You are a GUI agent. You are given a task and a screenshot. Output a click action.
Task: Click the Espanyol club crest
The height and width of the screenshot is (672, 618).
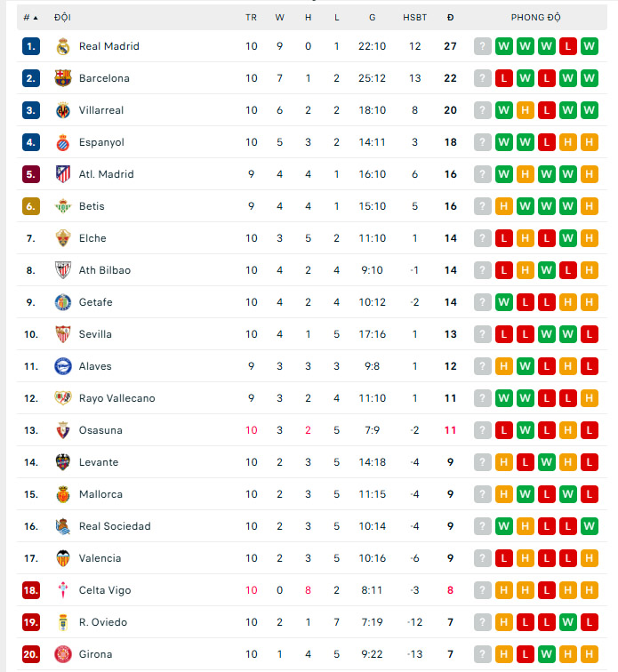tap(62, 142)
